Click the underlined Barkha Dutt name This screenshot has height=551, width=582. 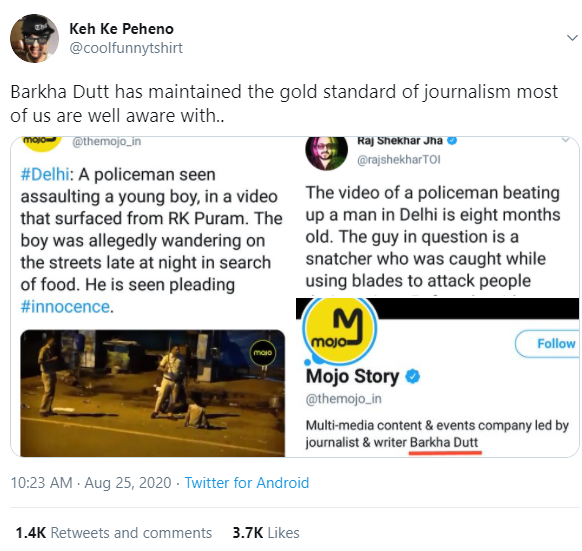[x=444, y=442]
